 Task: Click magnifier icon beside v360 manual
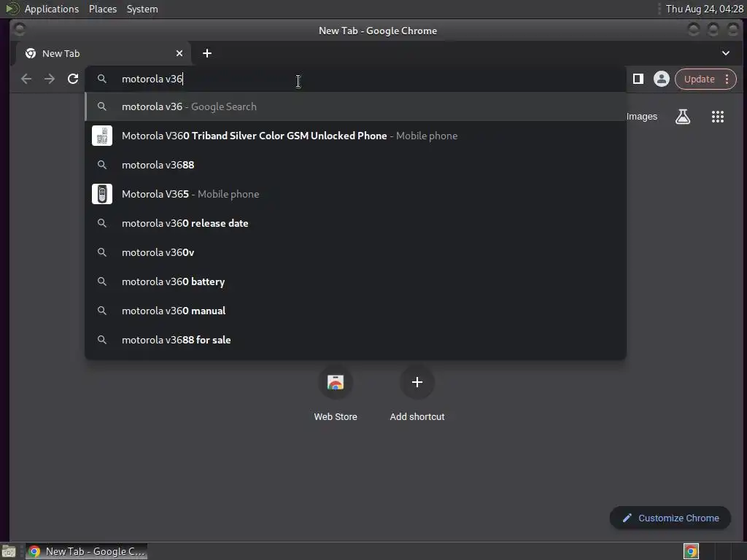click(x=102, y=311)
